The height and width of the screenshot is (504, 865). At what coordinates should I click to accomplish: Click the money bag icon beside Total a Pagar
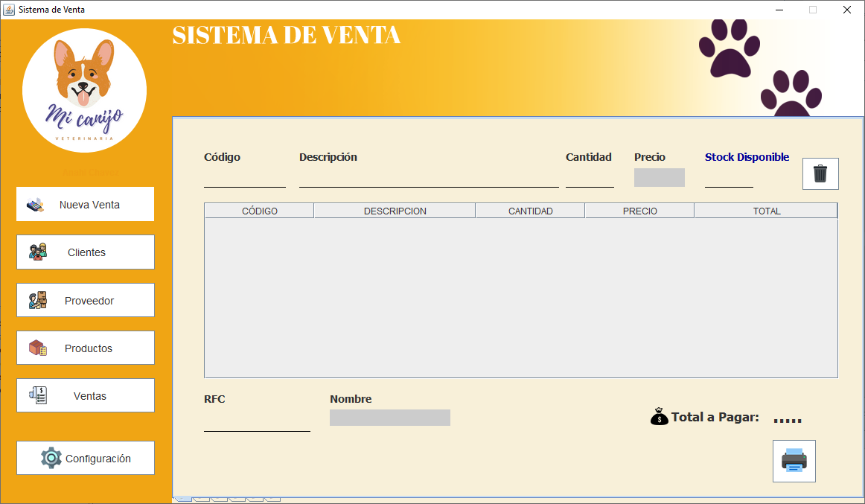[658, 417]
